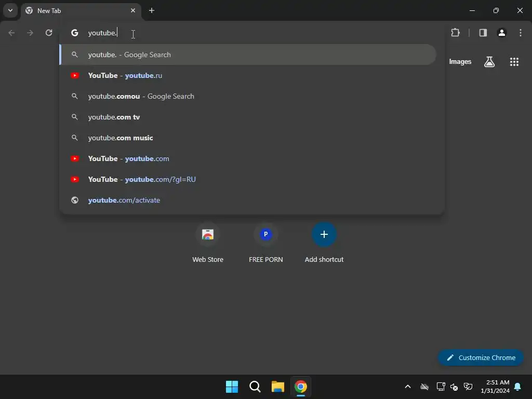Open taskbar Search magnifier

point(255,387)
